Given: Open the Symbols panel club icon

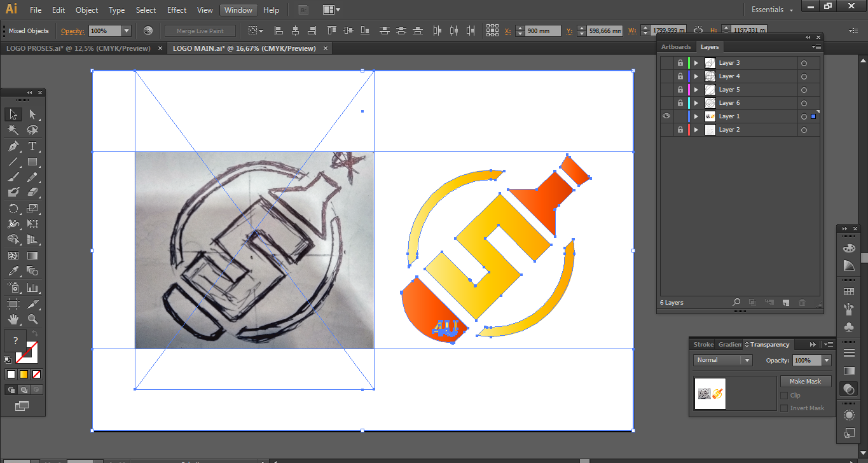Looking at the screenshot, I should 848,327.
